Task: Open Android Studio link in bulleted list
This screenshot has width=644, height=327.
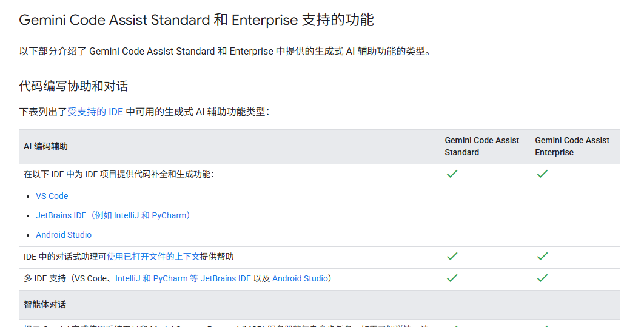Action: pos(64,235)
